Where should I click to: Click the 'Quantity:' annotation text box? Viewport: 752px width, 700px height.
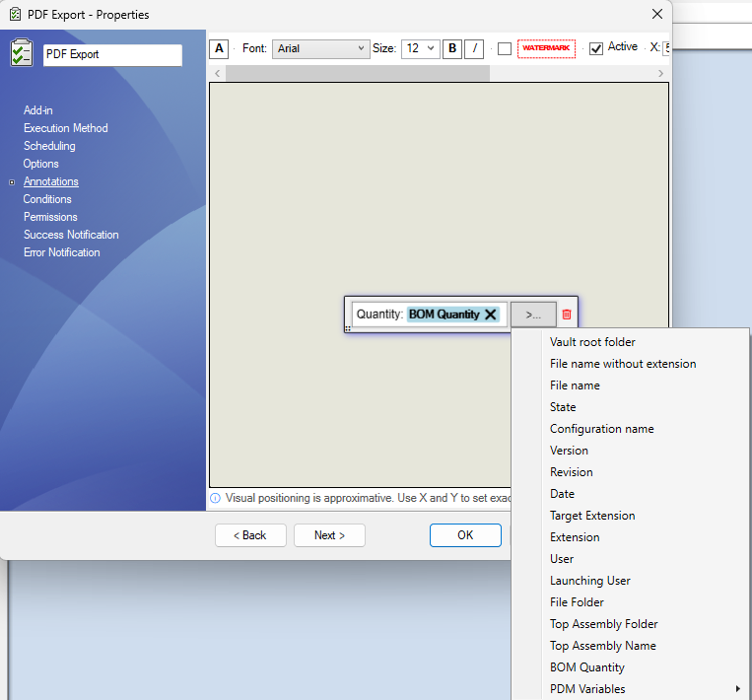(x=430, y=315)
